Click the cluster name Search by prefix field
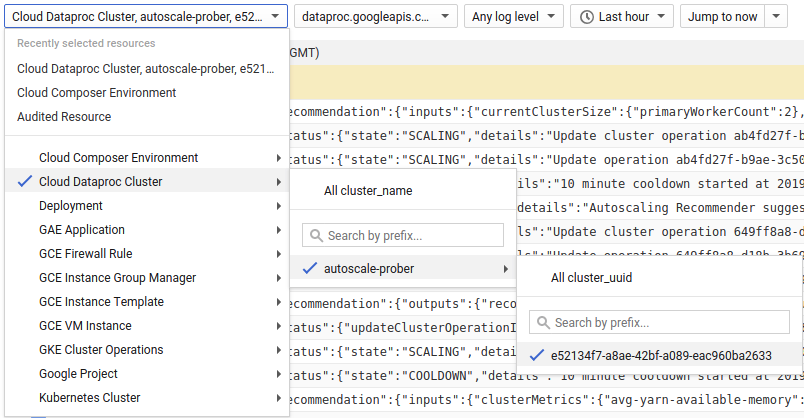 412,235
